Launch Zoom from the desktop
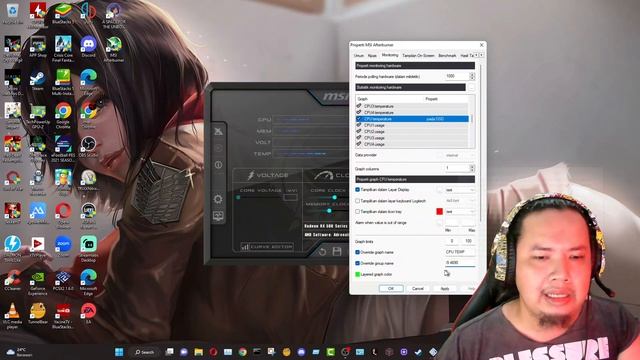 pos(63,247)
